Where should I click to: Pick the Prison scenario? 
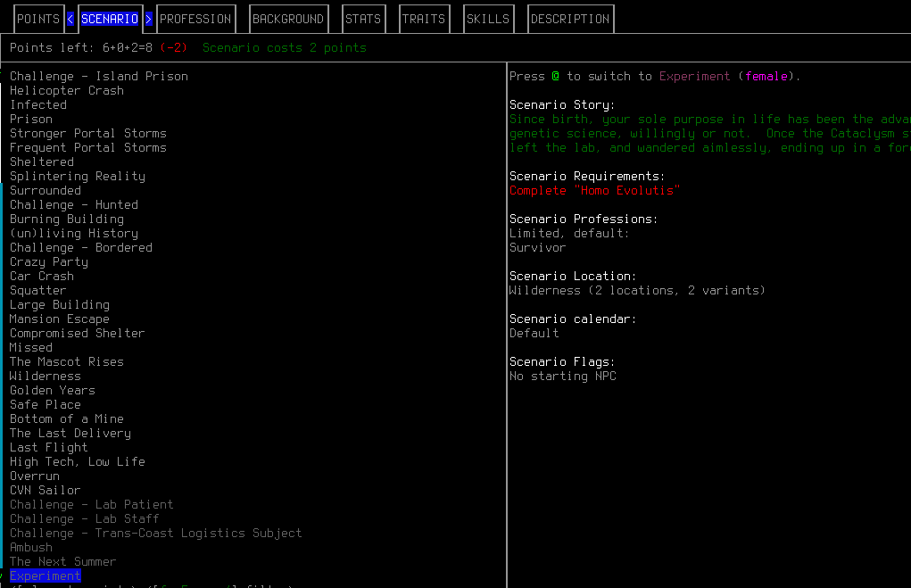(x=31, y=119)
